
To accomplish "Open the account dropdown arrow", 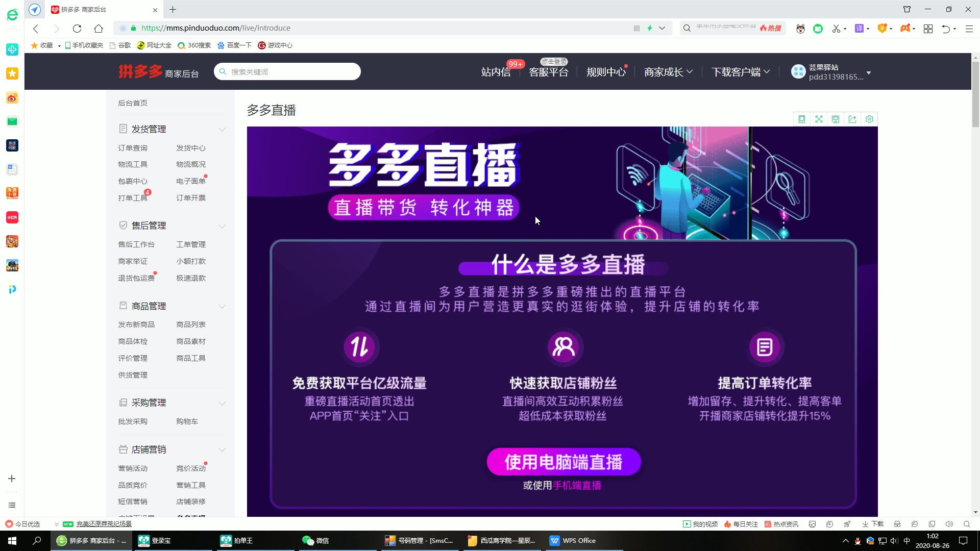I will pyautogui.click(x=868, y=73).
